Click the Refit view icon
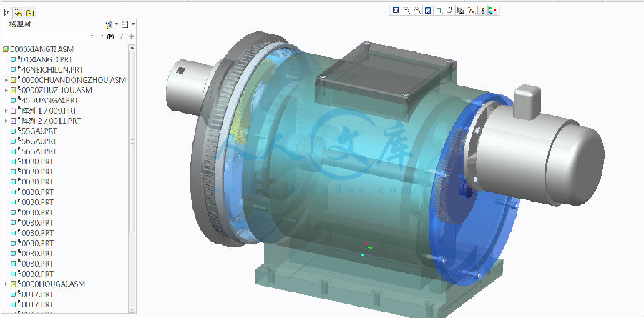 pos(396,11)
